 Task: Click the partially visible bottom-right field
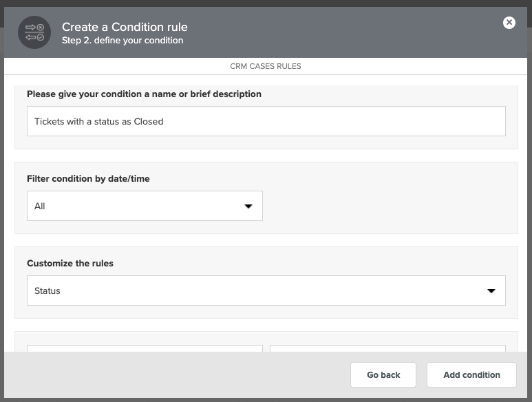(x=387, y=348)
